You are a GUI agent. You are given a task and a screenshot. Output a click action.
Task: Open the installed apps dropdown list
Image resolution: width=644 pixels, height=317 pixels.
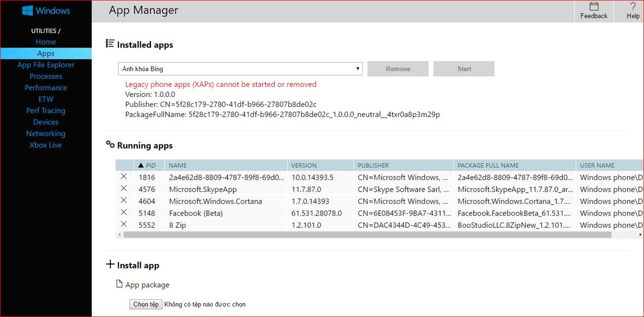pos(240,69)
